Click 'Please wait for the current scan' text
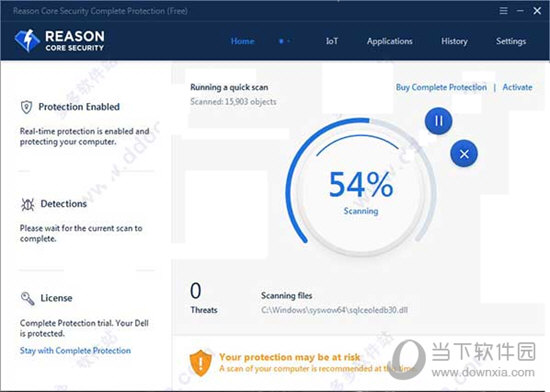 click(x=81, y=233)
